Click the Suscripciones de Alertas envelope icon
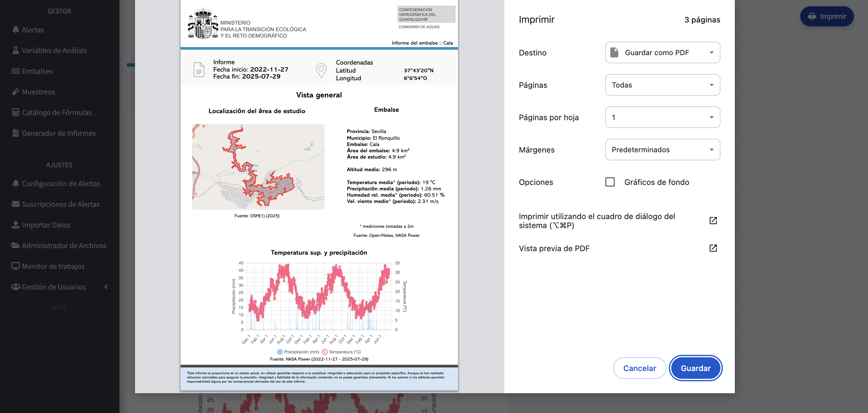Image resolution: width=868 pixels, height=413 pixels. point(16,204)
